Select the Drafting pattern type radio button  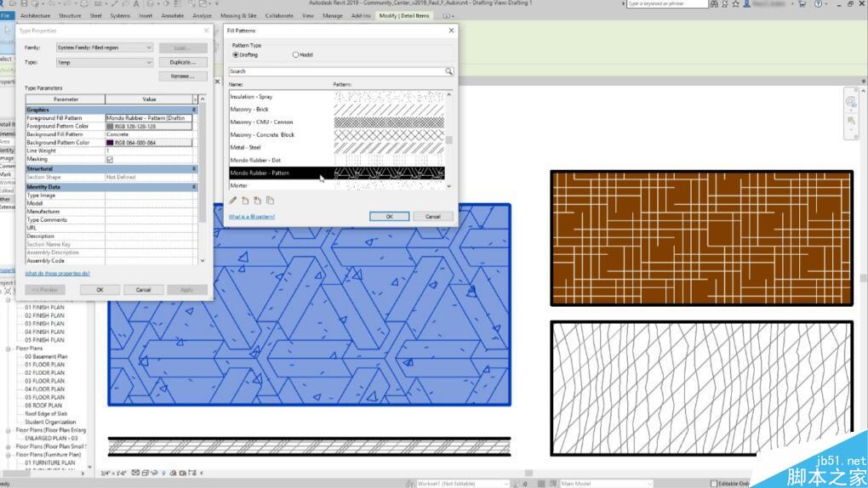tap(236, 54)
